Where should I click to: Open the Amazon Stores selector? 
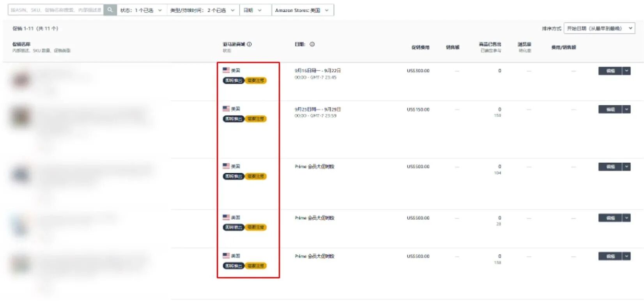(302, 10)
